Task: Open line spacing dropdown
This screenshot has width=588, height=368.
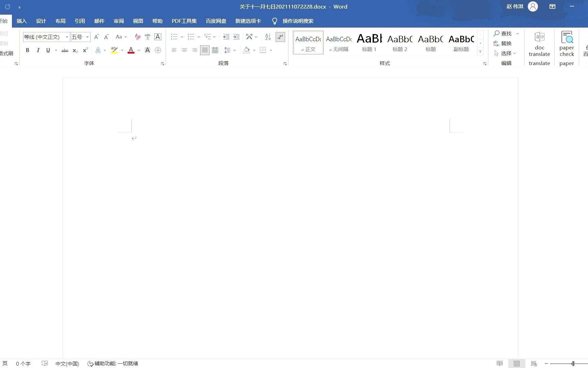Action: 230,50
